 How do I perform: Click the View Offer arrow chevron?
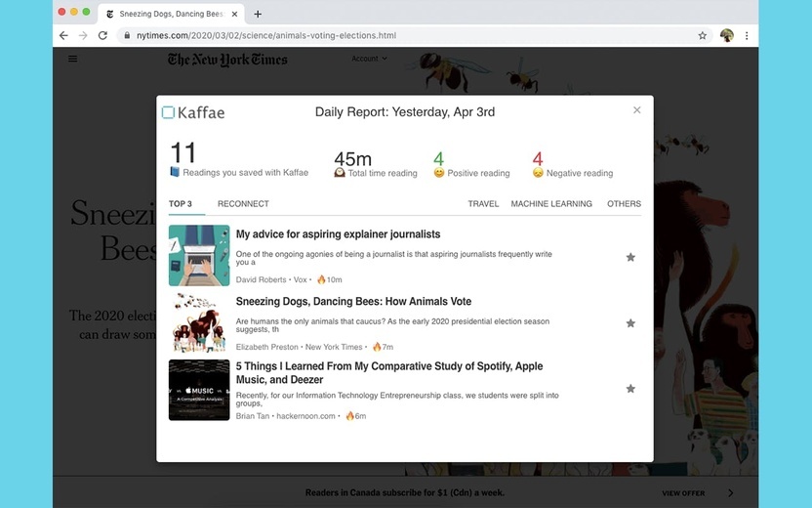coord(731,492)
